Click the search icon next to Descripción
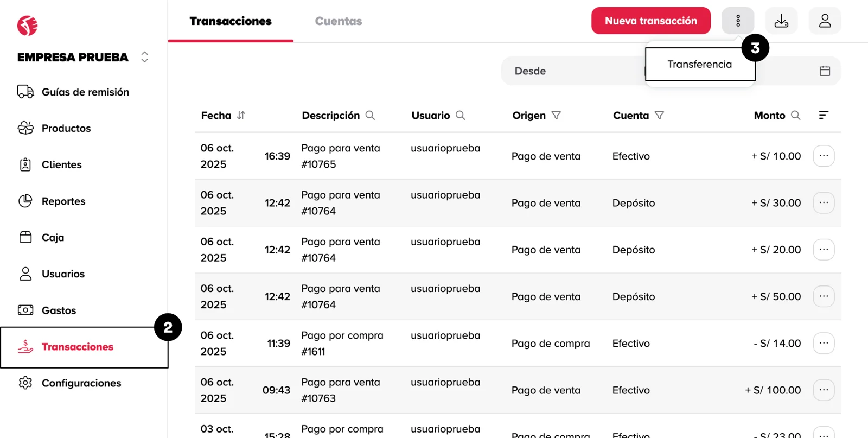 click(x=370, y=115)
